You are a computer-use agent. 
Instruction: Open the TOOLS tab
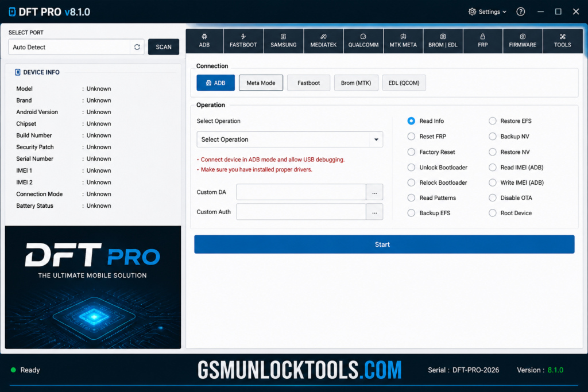click(563, 41)
